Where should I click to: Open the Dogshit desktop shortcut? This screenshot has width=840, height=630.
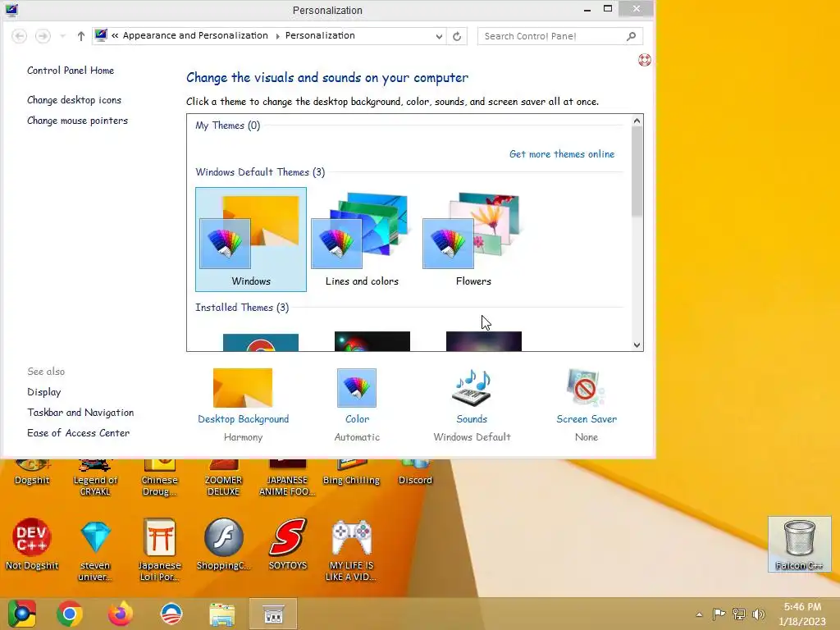point(32,472)
